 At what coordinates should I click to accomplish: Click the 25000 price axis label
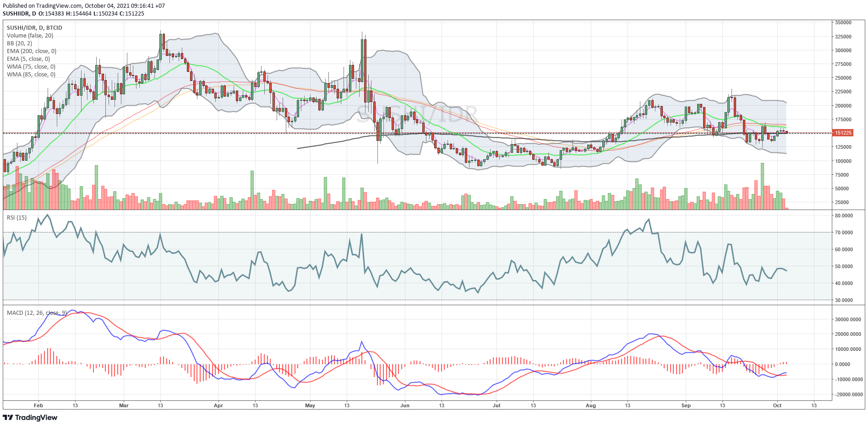point(842,202)
